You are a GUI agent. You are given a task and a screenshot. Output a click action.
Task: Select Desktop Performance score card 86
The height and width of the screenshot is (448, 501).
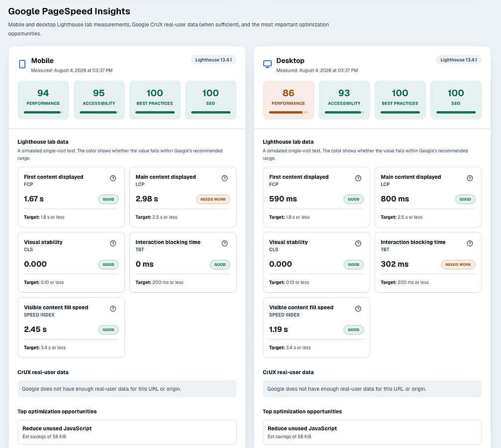pos(288,100)
